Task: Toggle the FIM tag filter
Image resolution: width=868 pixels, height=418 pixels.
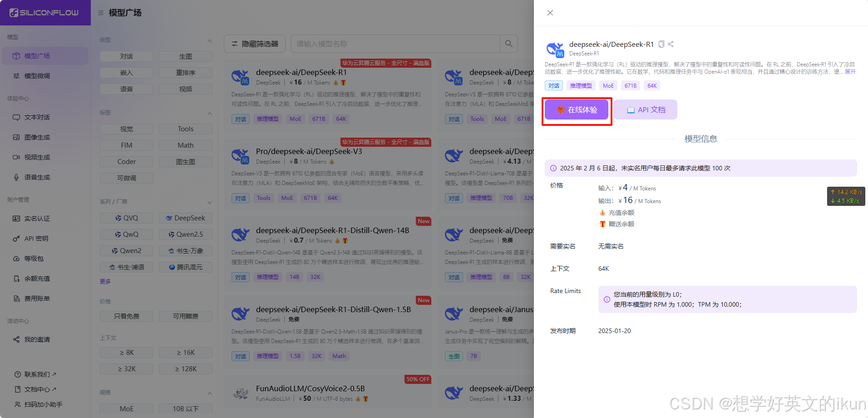Action: (x=127, y=145)
